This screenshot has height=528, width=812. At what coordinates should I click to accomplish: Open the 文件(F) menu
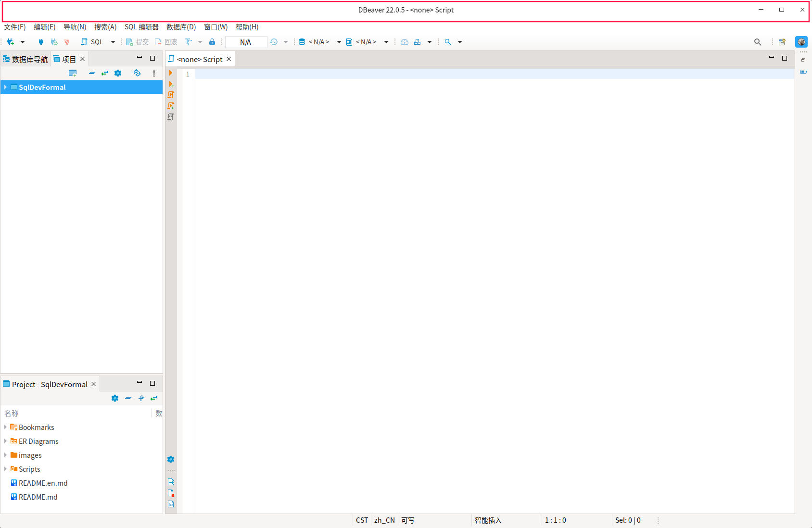(15, 27)
